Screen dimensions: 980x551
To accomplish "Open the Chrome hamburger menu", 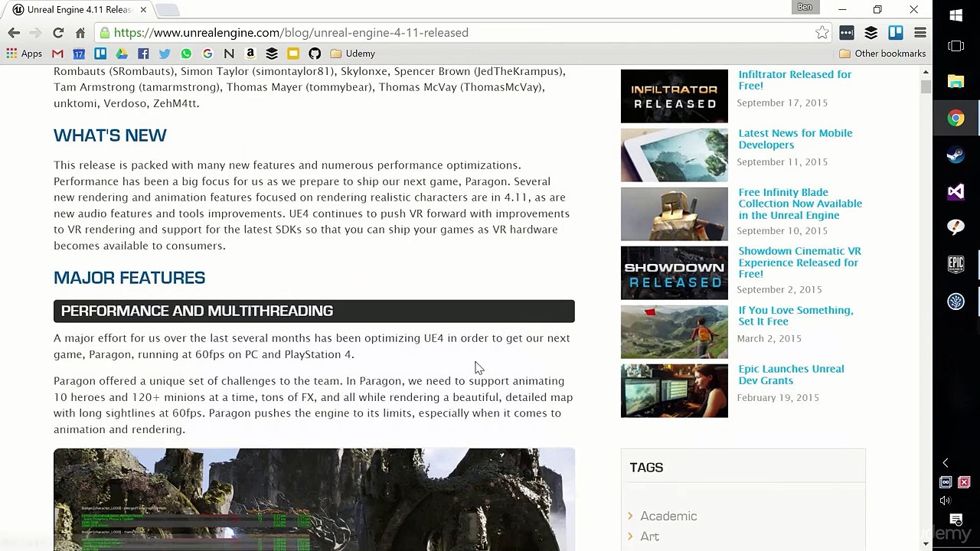I will click(920, 33).
